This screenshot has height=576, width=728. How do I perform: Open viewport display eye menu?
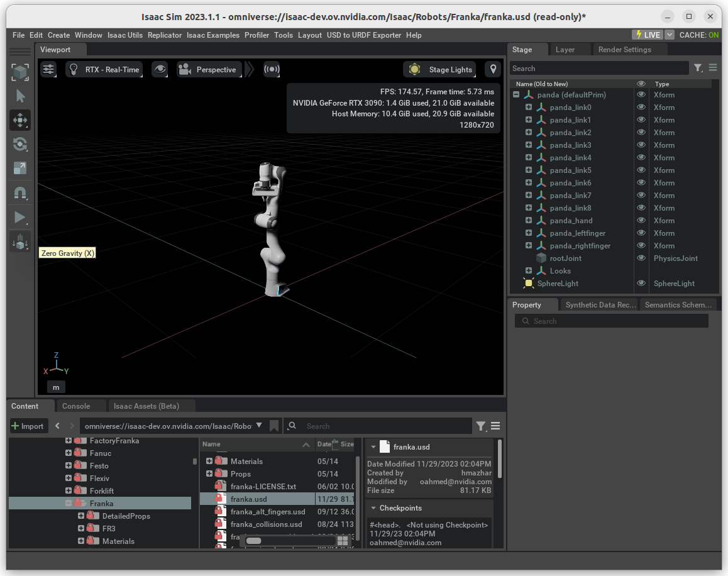[160, 70]
